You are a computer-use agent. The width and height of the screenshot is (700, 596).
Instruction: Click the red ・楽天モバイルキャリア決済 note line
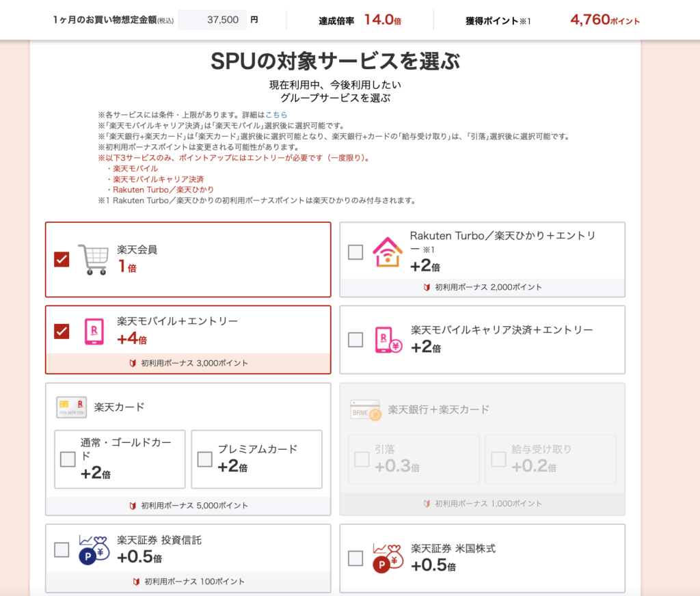tap(154, 179)
